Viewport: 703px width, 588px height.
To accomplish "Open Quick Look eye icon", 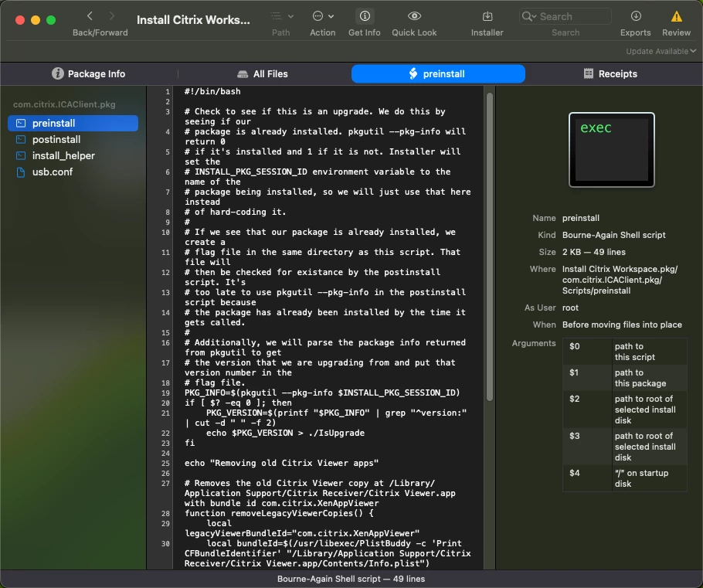I will (414, 16).
